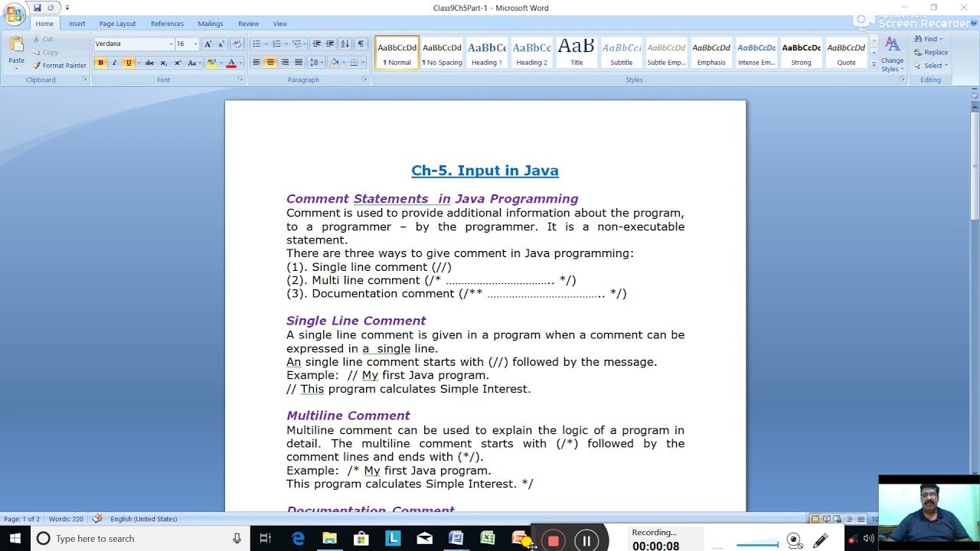Open the Page Layout tab
This screenshot has height=551, width=980.
117,24
